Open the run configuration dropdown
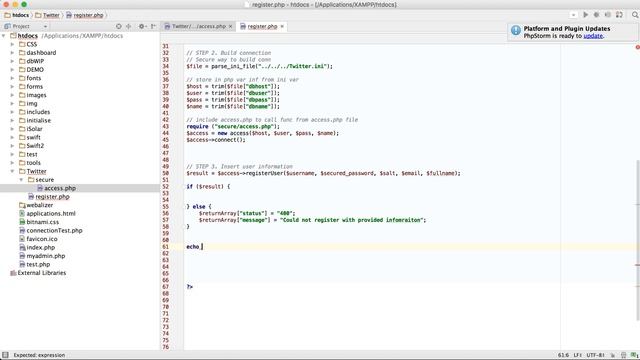The image size is (640, 360). click(573, 15)
